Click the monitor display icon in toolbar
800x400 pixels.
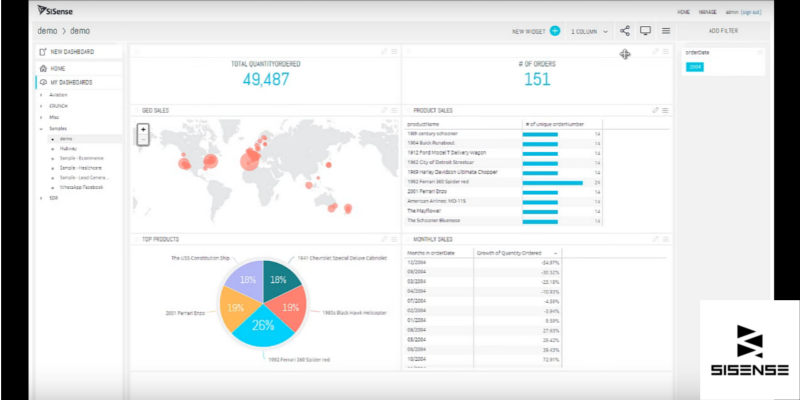point(646,31)
